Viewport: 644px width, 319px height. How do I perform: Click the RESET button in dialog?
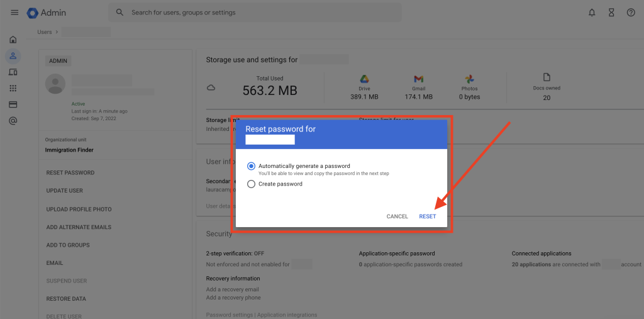click(428, 216)
